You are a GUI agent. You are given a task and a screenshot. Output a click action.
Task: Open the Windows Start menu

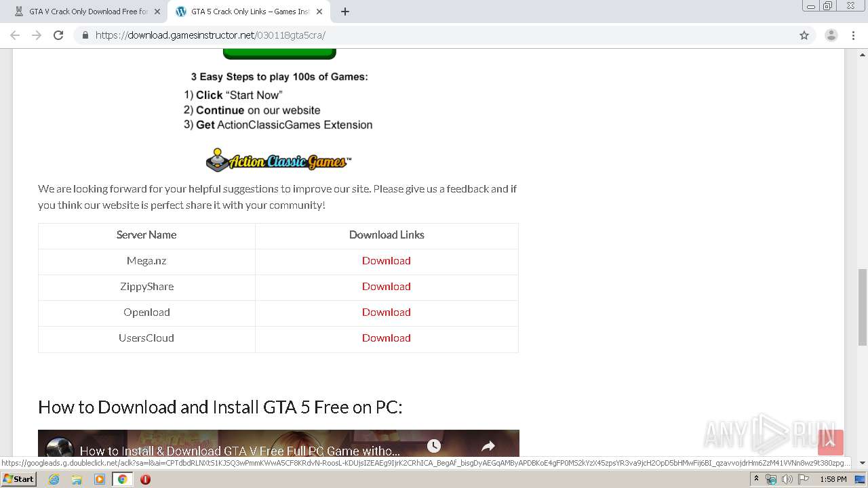tap(18, 479)
